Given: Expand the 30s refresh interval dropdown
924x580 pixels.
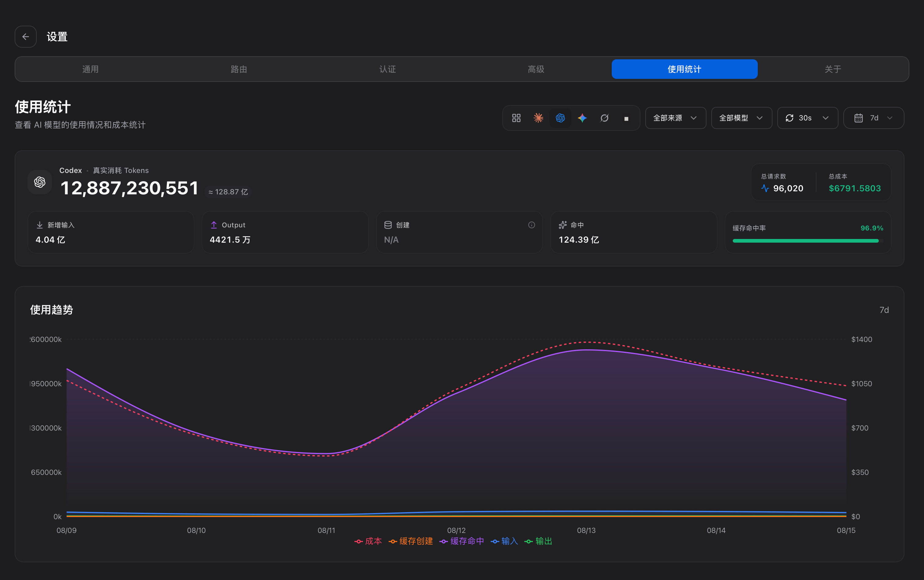Looking at the screenshot, I should tap(807, 118).
